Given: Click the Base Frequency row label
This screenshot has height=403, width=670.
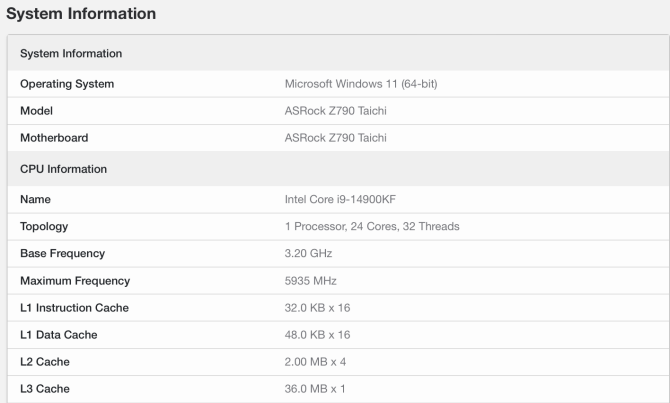Looking at the screenshot, I should coord(62,253).
